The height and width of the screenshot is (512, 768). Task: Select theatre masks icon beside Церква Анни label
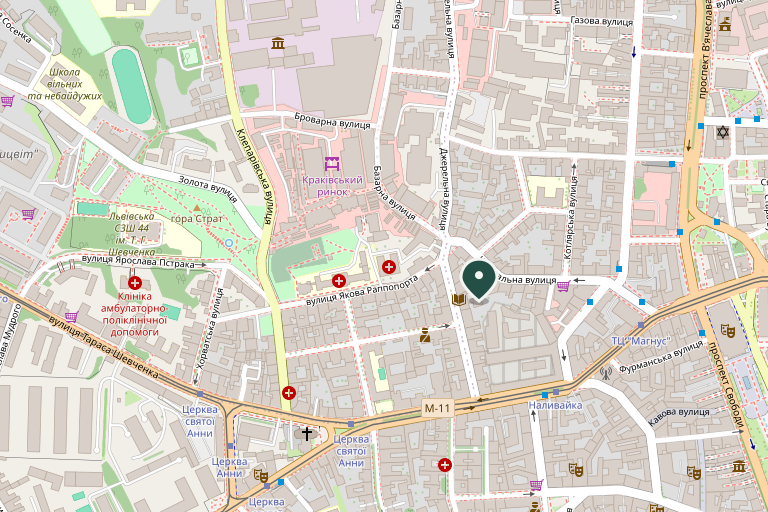261,475
